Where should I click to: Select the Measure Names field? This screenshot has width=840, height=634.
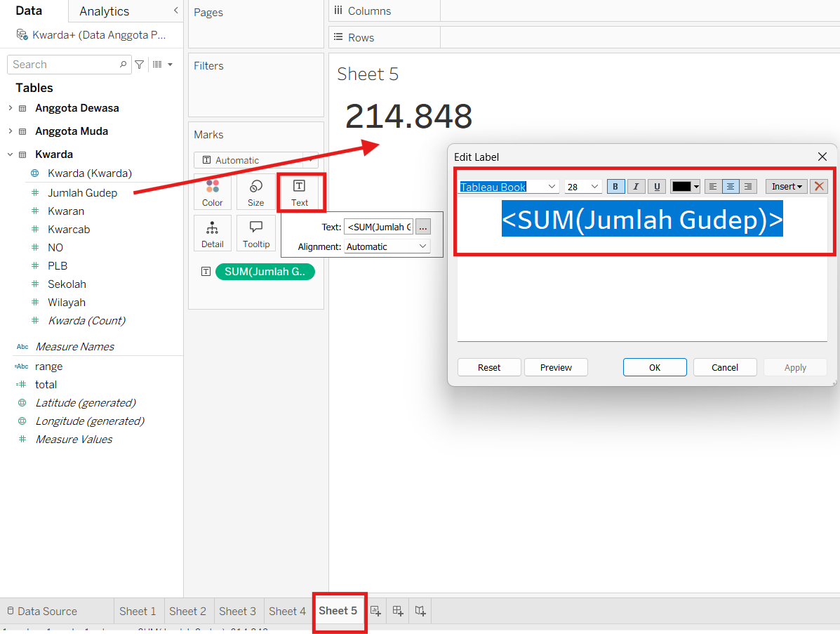[x=75, y=347]
